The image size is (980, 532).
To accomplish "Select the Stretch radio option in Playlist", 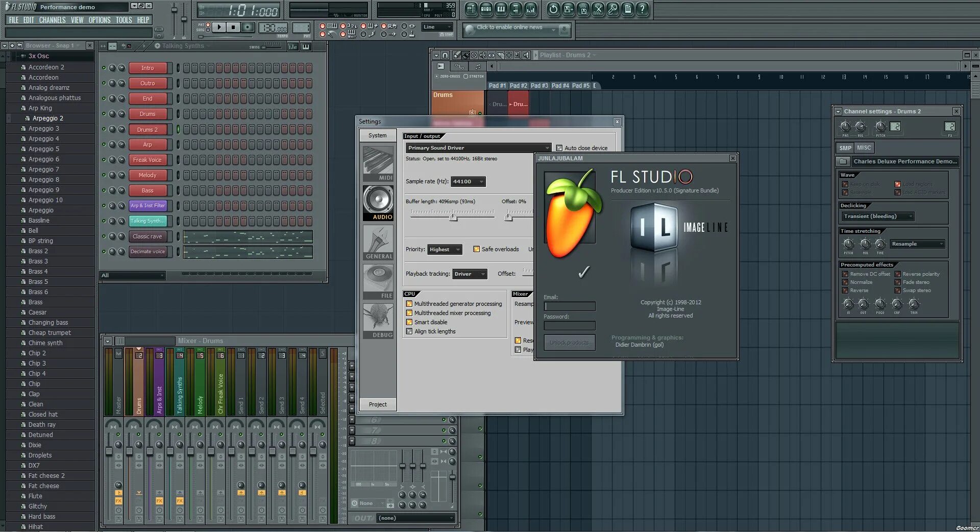I will pyautogui.click(x=465, y=77).
